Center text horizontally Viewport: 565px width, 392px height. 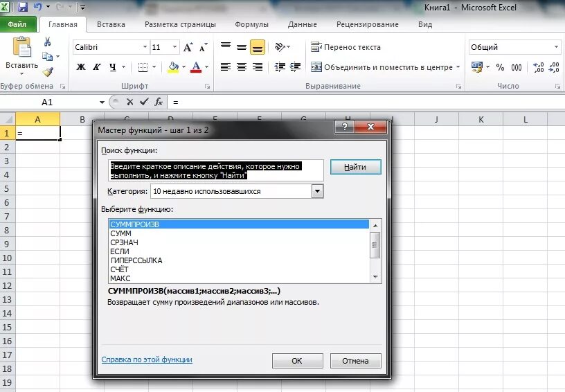point(242,67)
